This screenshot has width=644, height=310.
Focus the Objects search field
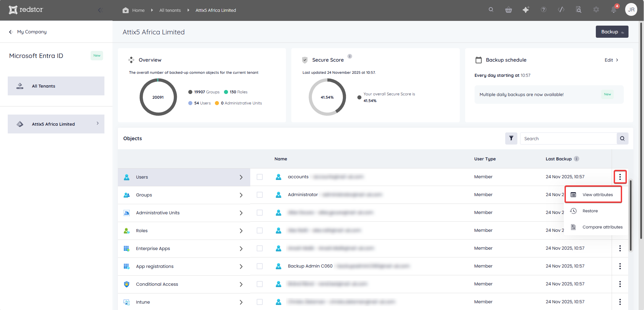pos(568,138)
